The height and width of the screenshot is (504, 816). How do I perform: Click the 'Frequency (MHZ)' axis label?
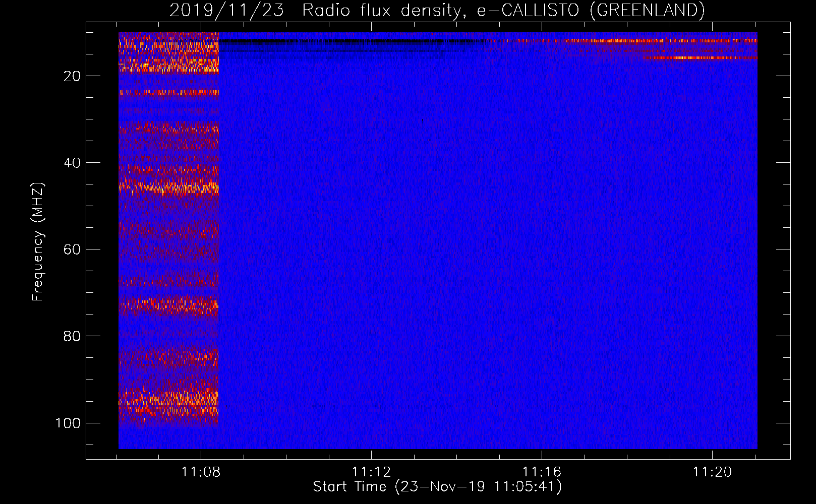coord(38,241)
